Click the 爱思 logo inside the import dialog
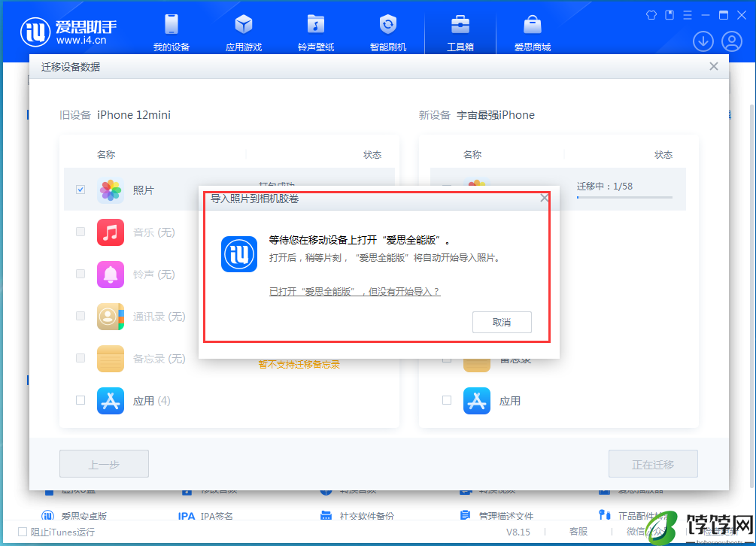756x546 pixels. pyautogui.click(x=239, y=254)
